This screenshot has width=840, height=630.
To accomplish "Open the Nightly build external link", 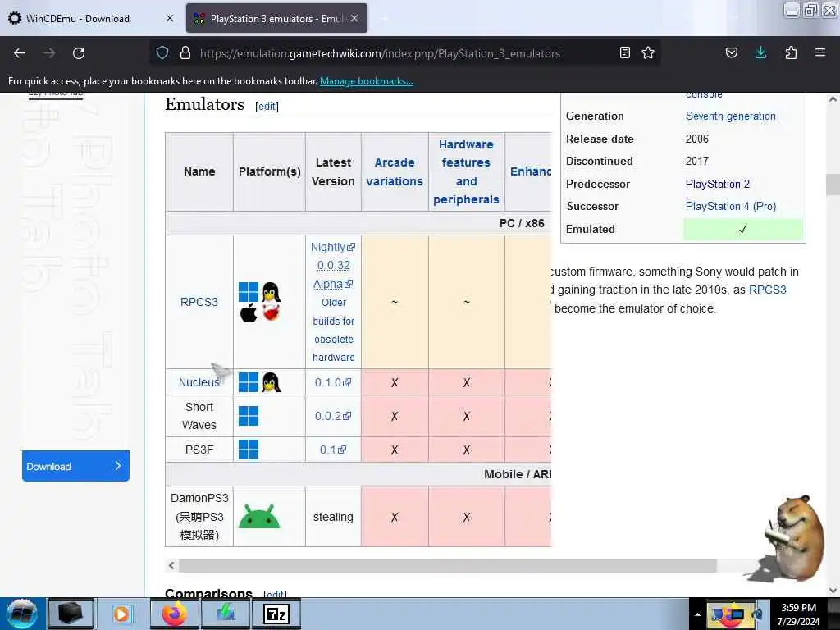I will 333,247.
